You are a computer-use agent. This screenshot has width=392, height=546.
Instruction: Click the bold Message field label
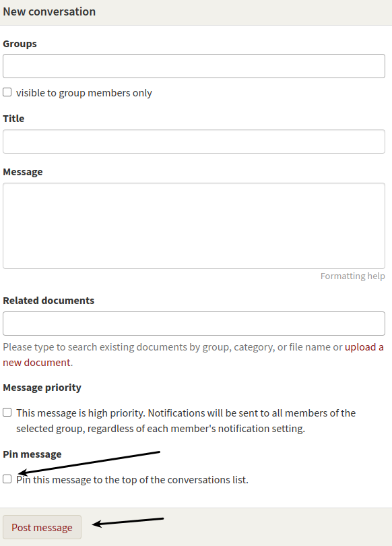(23, 172)
